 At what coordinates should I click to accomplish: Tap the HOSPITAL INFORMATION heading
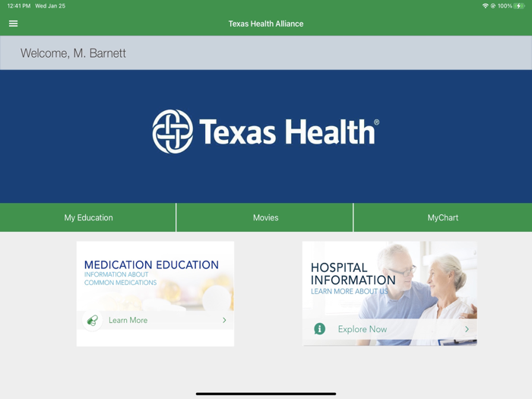(353, 274)
